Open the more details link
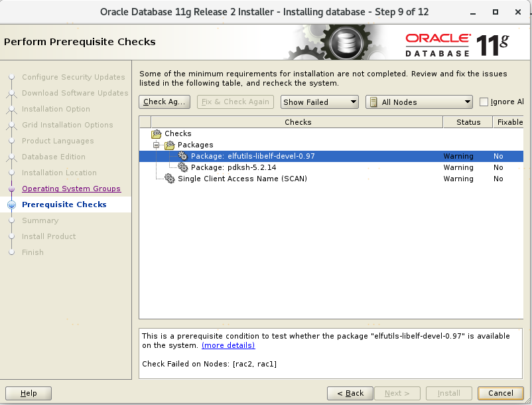The height and width of the screenshot is (405, 532). (x=228, y=345)
